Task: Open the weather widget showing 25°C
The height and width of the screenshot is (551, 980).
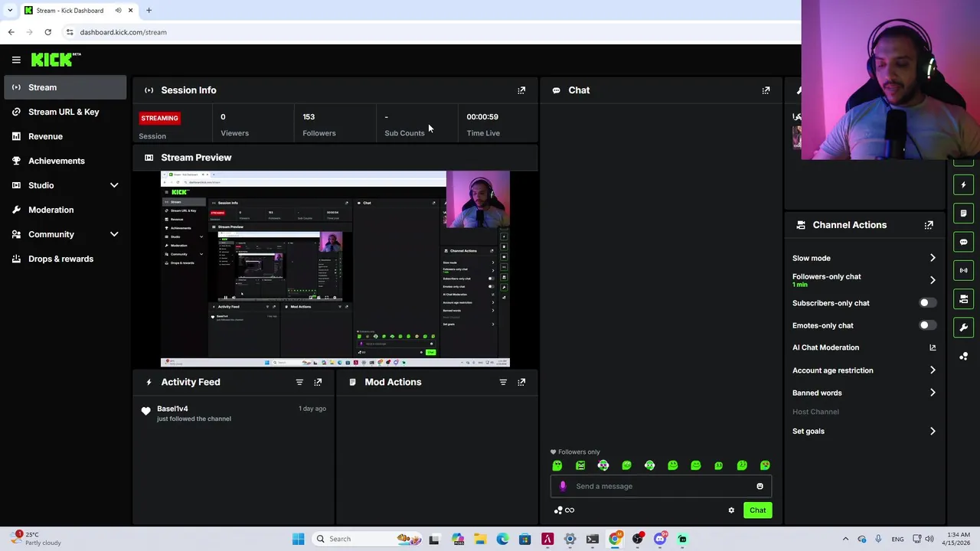Action: (x=36, y=539)
